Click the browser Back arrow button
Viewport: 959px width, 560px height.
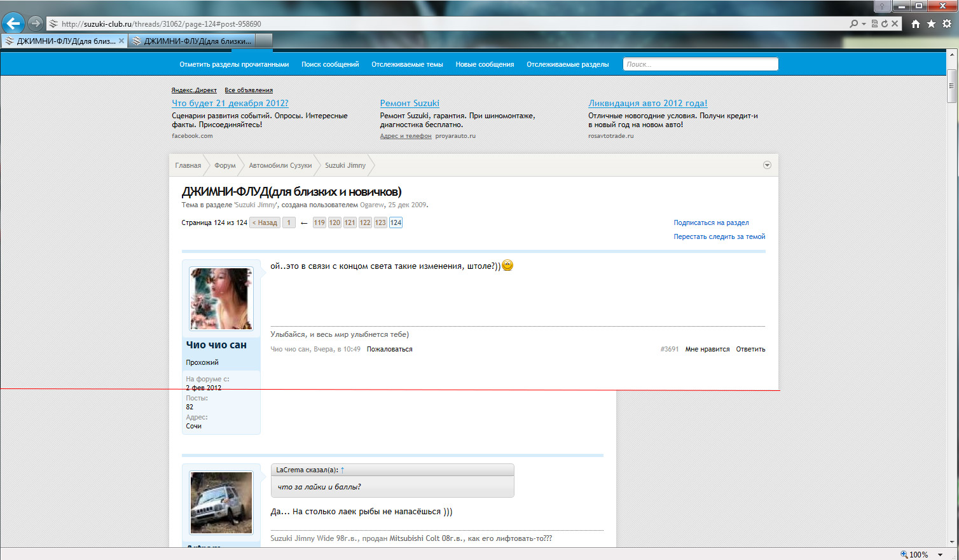click(x=13, y=24)
